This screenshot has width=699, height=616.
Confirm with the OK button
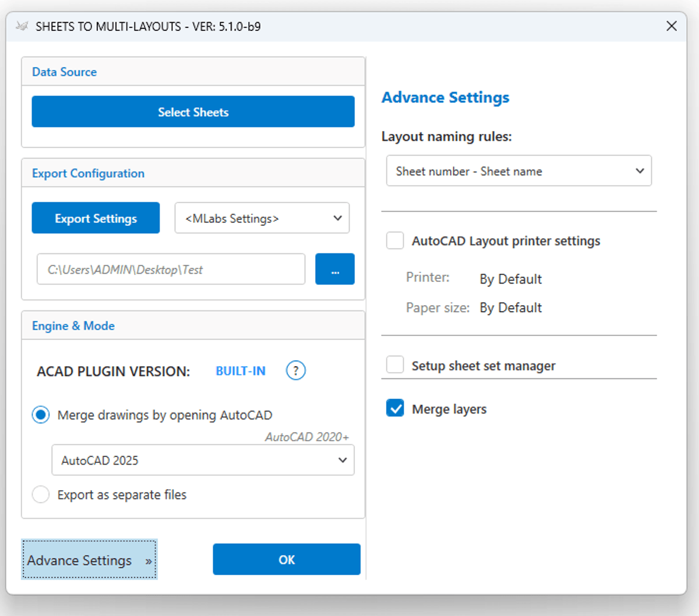coord(287,560)
